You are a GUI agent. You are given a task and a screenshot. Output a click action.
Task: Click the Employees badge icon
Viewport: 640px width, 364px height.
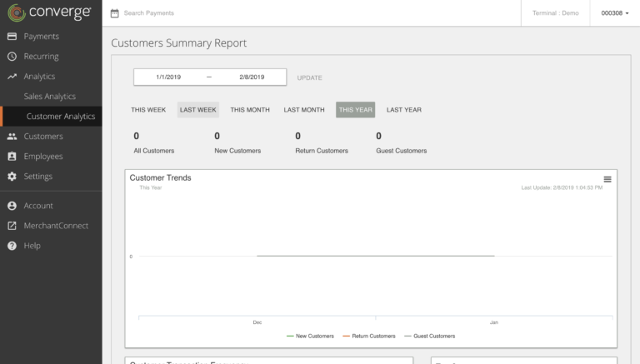pos(12,157)
